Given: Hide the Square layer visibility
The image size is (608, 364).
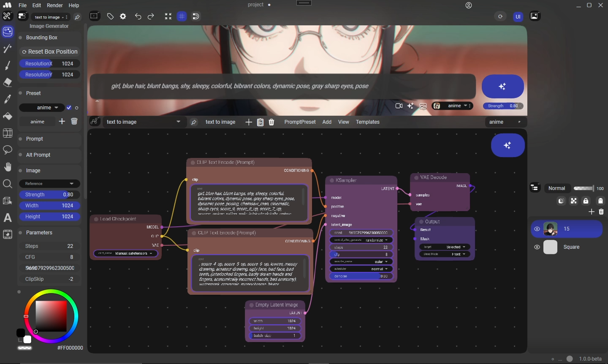Looking at the screenshot, I should pos(537,247).
